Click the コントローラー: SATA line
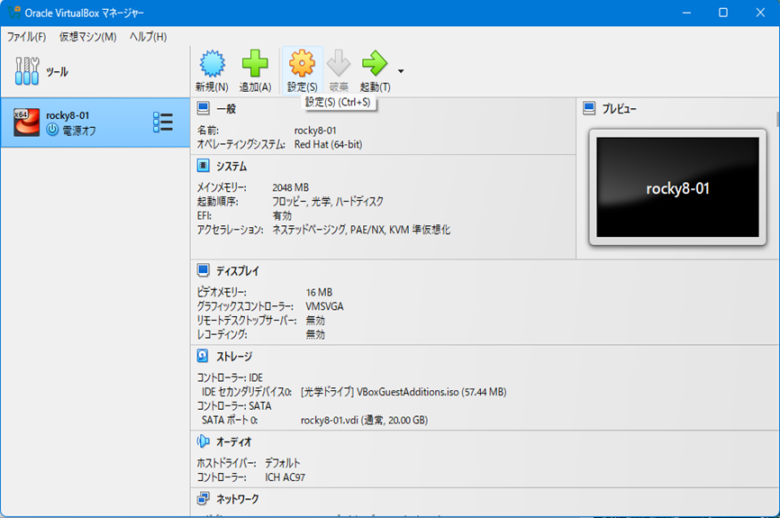This screenshot has width=780, height=518. (234, 406)
